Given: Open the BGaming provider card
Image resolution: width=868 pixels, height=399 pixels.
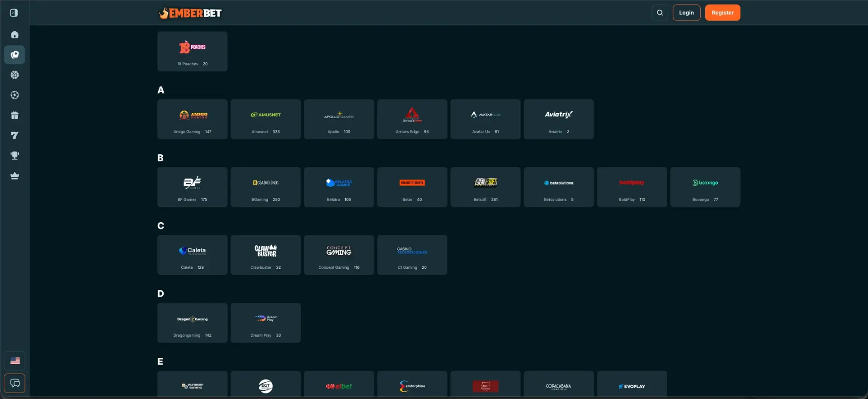Looking at the screenshot, I should [265, 187].
